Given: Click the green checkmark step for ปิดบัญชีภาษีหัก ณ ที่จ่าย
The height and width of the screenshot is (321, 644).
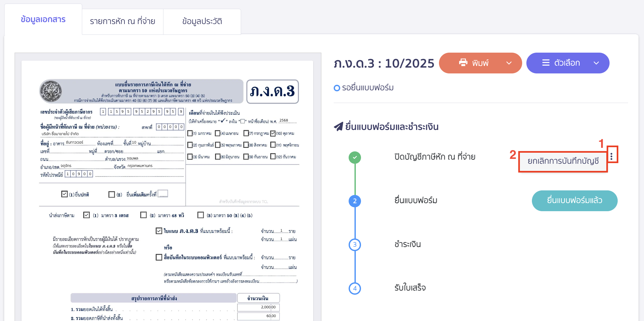Looking at the screenshot, I should (354, 157).
